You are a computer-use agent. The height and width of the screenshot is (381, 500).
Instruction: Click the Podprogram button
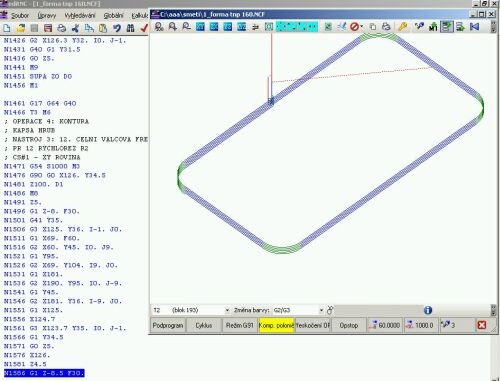tap(168, 325)
